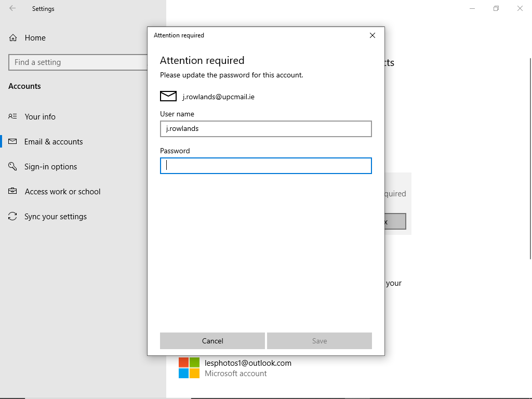Viewport: 532px width, 399px height.
Task: Restore down the Settings window
Action: tap(496, 8)
